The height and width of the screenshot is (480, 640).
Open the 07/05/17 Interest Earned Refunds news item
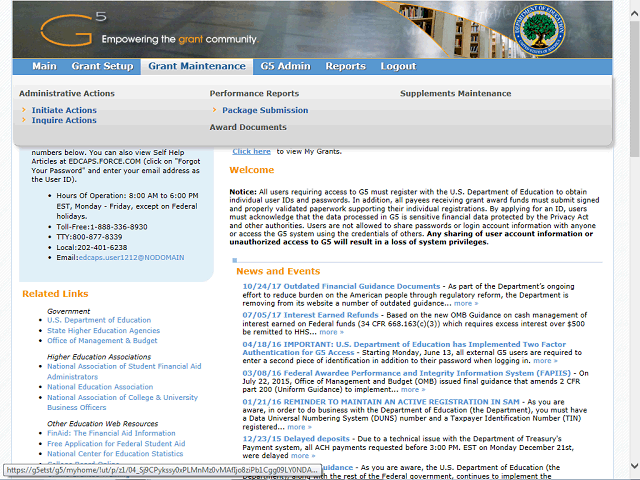(310, 315)
